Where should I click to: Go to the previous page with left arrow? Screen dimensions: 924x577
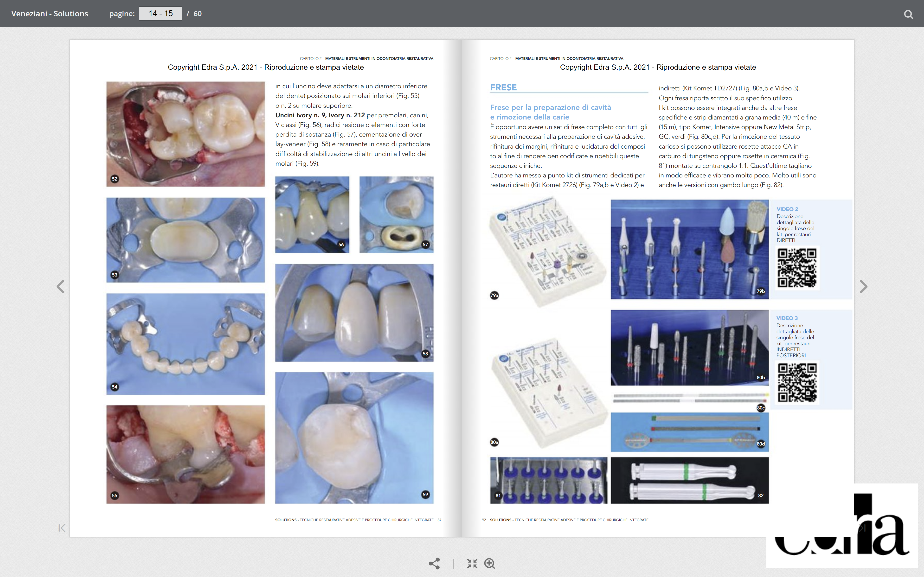point(60,287)
